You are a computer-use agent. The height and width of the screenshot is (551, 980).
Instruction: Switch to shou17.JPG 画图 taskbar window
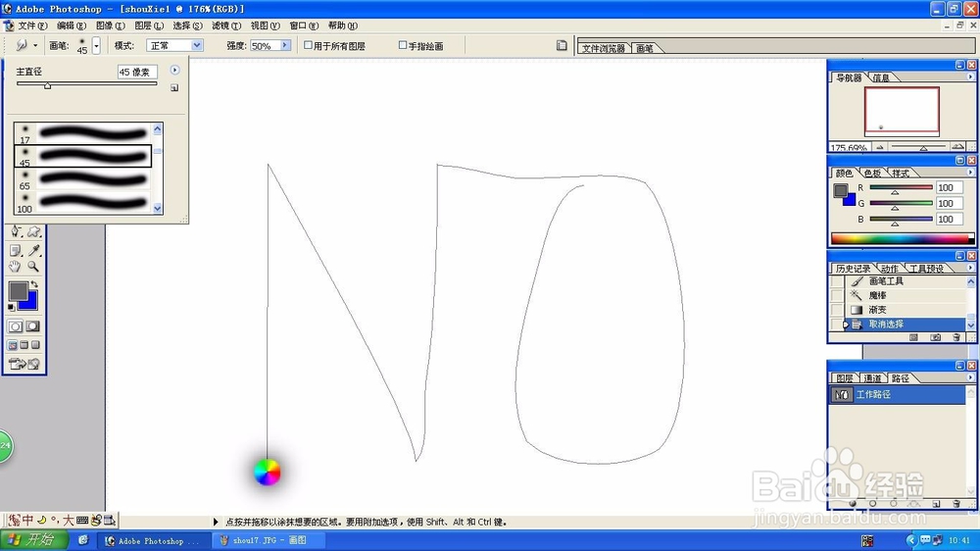[x=269, y=540]
